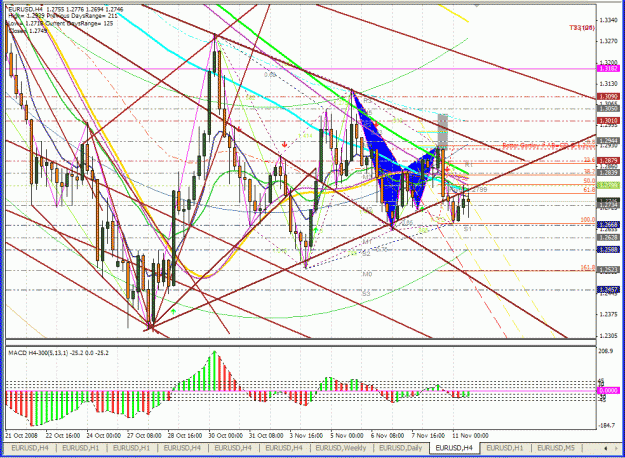Click the 100.0 Fibonacci level label
Screen dimensions: 625x458
click(x=588, y=220)
